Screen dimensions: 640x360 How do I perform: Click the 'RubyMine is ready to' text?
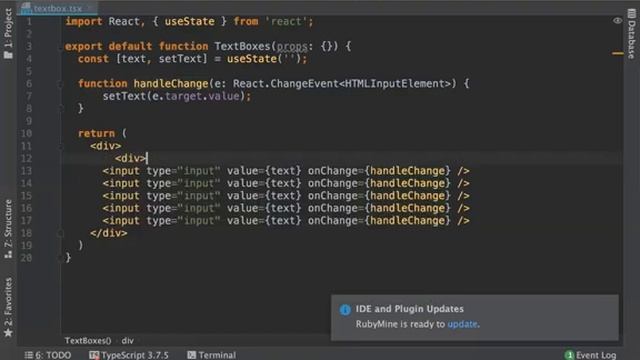(x=400, y=324)
